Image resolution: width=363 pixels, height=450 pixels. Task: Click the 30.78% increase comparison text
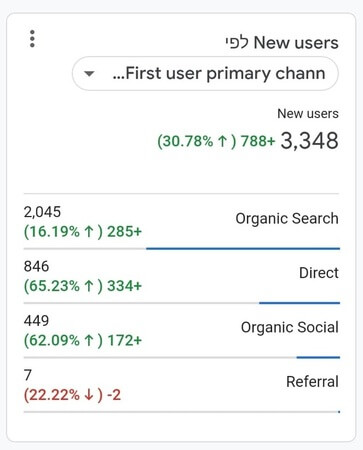(x=216, y=141)
